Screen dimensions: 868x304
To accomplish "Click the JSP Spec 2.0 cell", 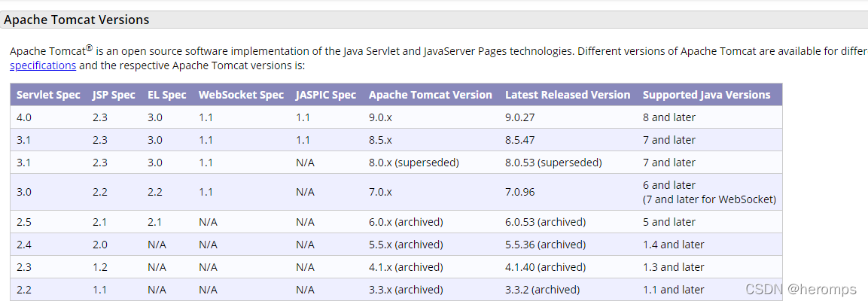I will pyautogui.click(x=99, y=245).
